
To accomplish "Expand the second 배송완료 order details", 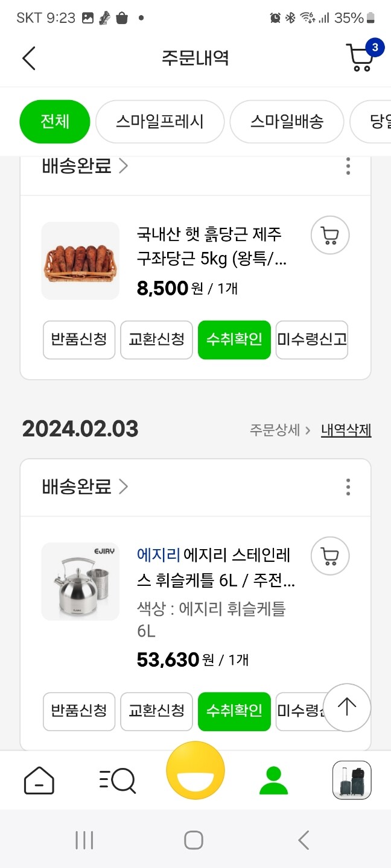I will (78, 487).
